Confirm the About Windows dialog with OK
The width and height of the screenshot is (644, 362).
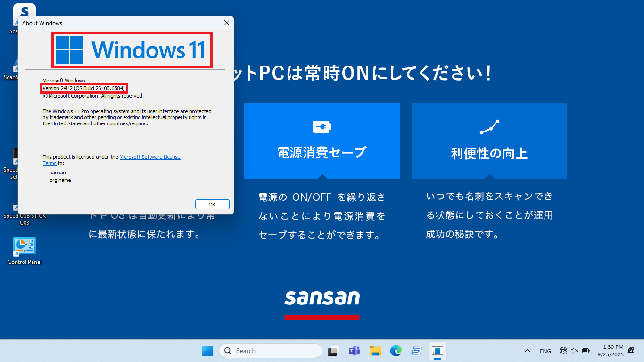(x=212, y=205)
